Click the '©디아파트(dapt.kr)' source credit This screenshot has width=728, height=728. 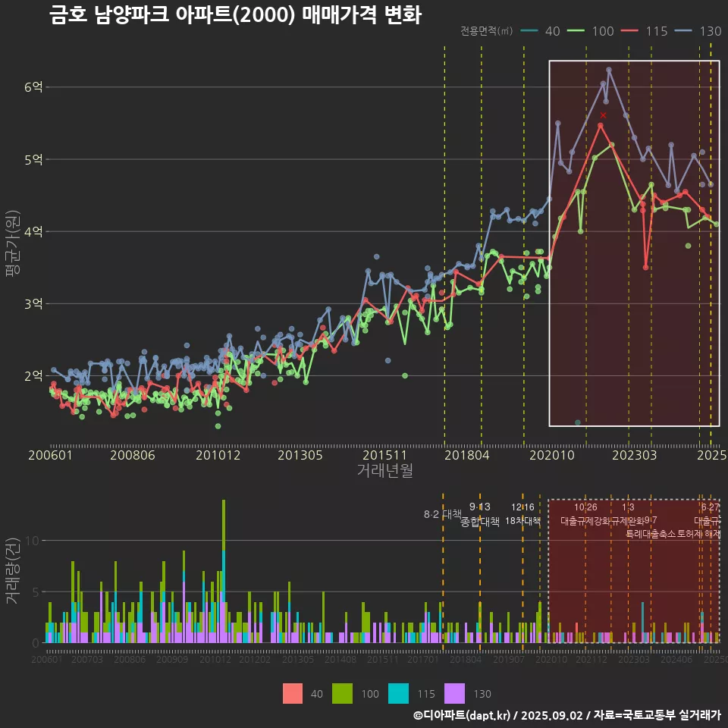click(x=462, y=715)
